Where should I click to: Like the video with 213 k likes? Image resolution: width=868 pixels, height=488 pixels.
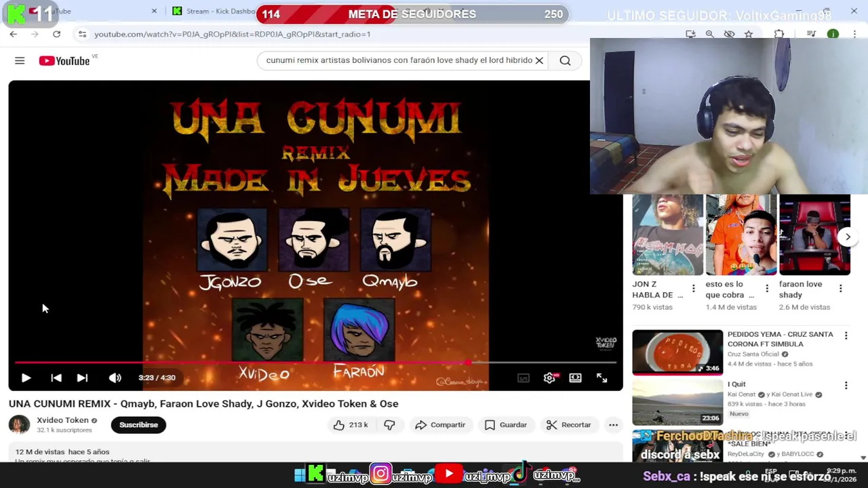pyautogui.click(x=351, y=425)
